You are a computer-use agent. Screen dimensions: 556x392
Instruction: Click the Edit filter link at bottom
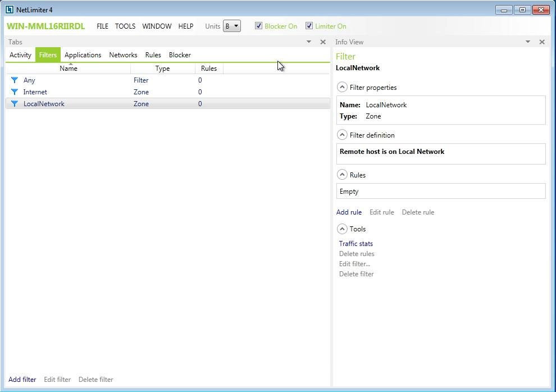(x=57, y=379)
